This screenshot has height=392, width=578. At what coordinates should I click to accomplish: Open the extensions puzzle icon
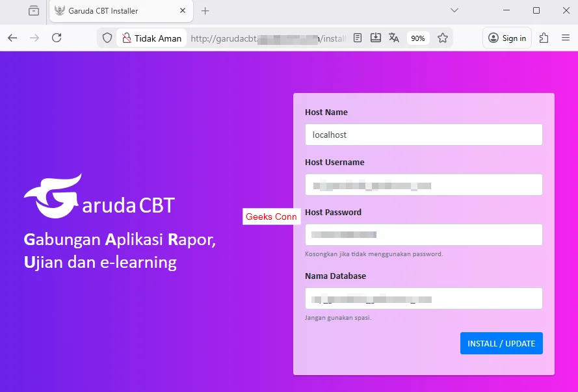click(543, 38)
